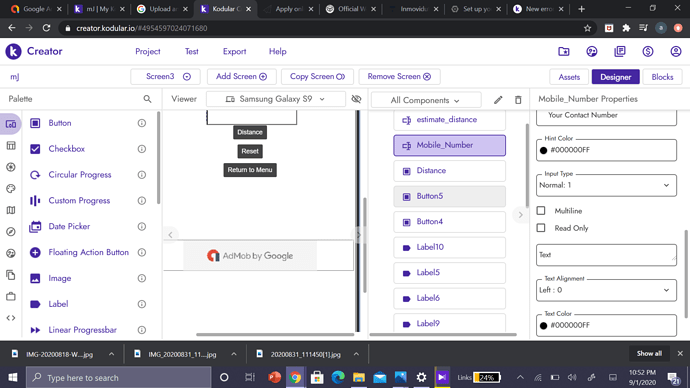Open the library icon in header
The height and width of the screenshot is (388, 690).
tap(620, 51)
